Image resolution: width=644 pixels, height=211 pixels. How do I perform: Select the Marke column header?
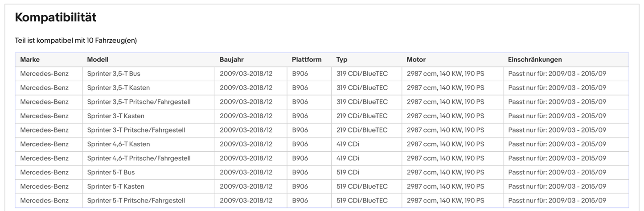[x=30, y=59]
